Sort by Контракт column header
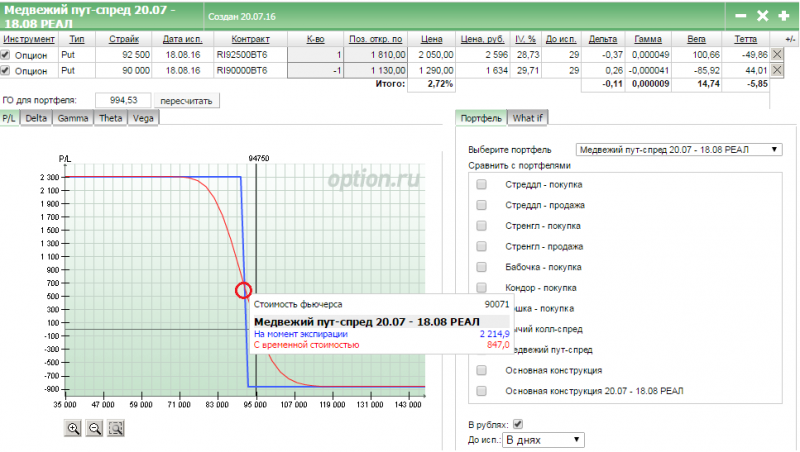The width and height of the screenshot is (800, 452). [x=251, y=39]
